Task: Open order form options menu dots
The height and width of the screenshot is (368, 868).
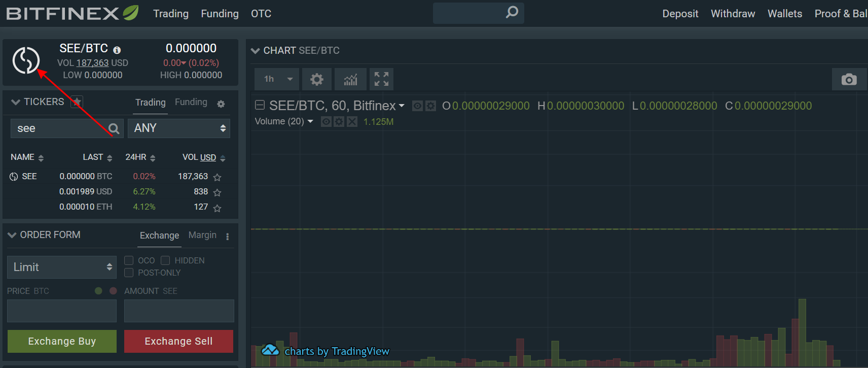Action: pyautogui.click(x=227, y=237)
